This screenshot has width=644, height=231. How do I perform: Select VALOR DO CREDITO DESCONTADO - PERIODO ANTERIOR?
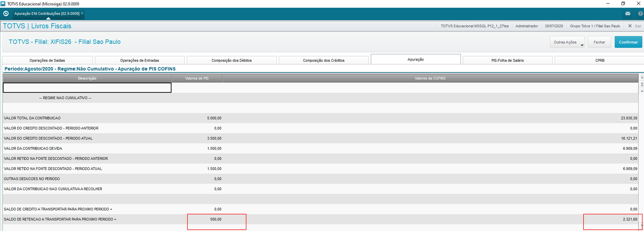[320, 128]
